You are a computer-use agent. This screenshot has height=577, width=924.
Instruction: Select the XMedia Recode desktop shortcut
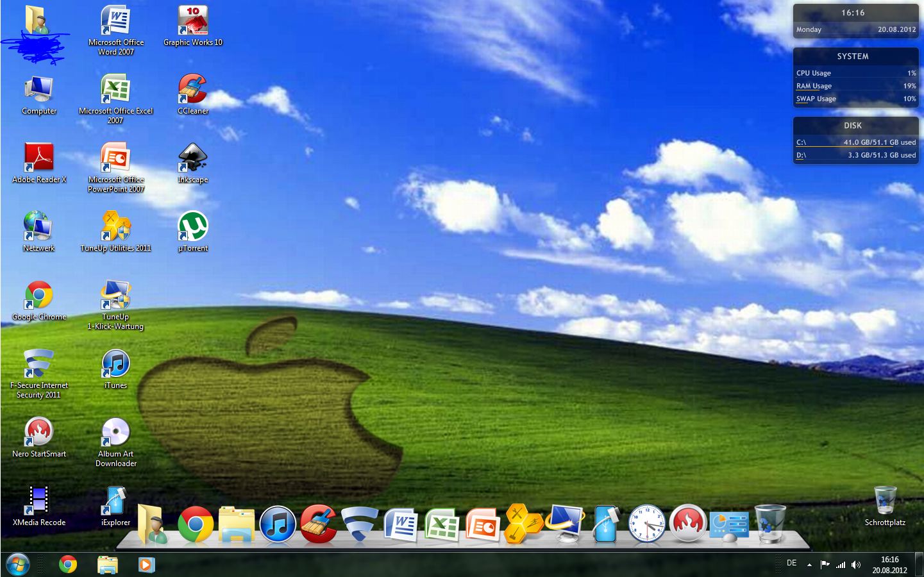click(39, 506)
